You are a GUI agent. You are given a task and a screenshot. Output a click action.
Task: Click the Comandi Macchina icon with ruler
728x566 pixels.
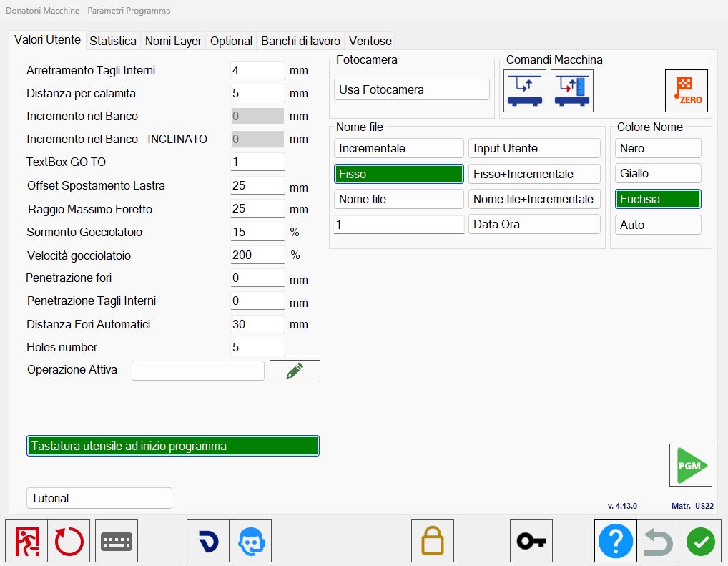click(572, 91)
